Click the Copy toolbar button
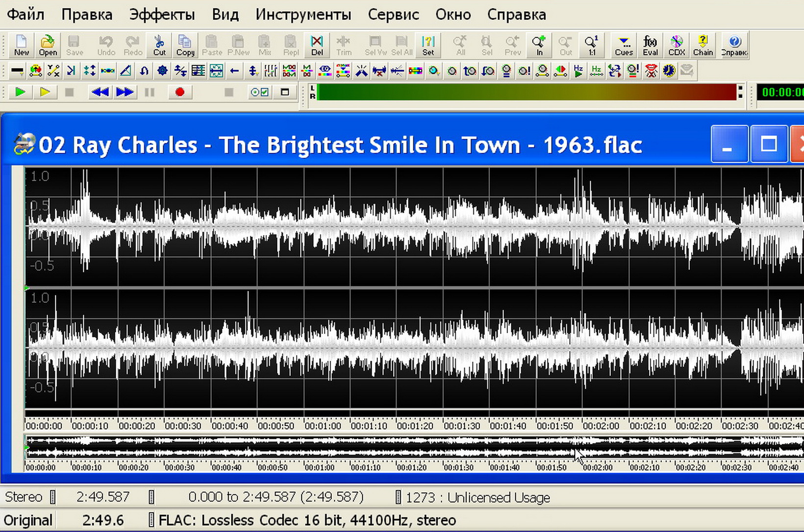The width and height of the screenshot is (804, 532). [x=185, y=46]
